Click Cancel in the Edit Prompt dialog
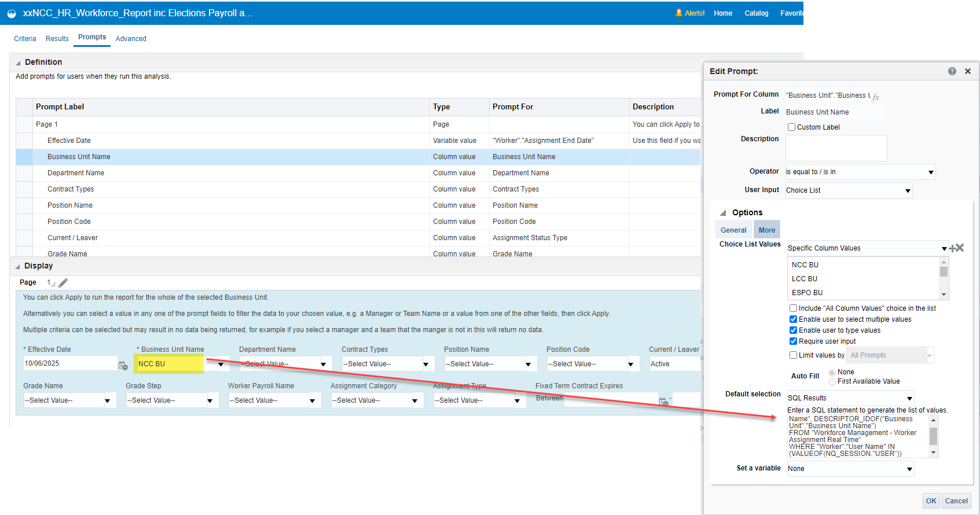The image size is (980, 515). pos(956,501)
